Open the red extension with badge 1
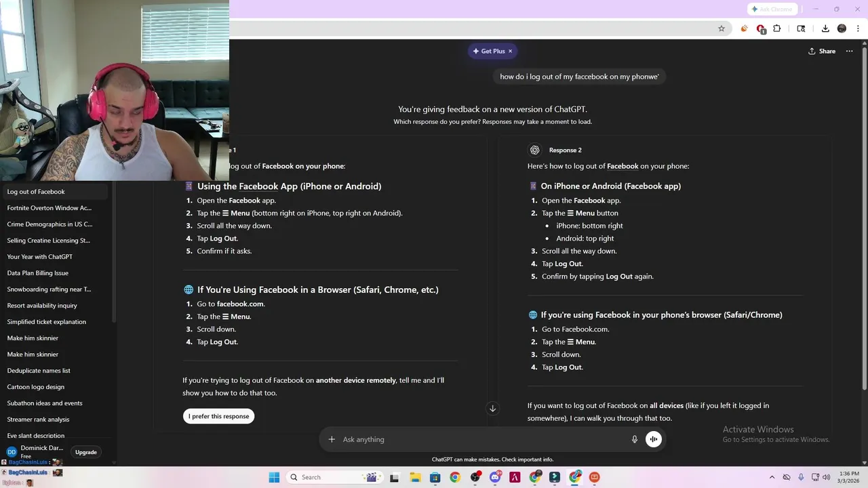The height and width of the screenshot is (488, 868). tap(761, 28)
